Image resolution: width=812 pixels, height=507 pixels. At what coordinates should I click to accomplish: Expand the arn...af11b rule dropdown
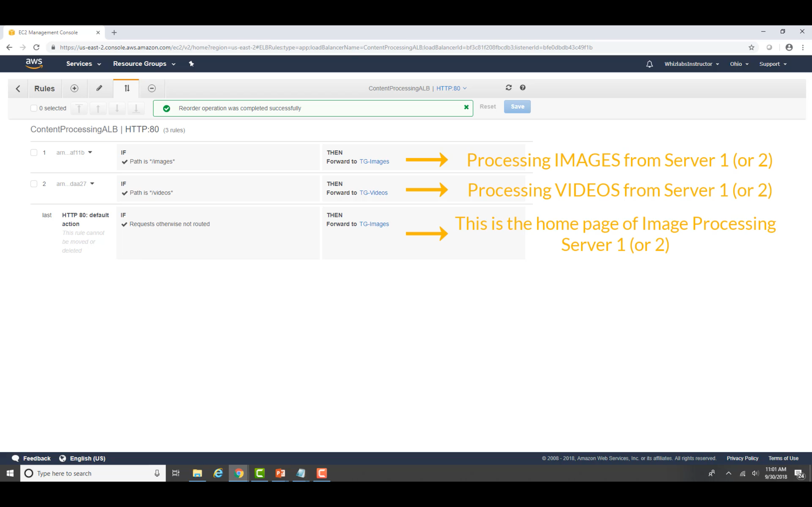[90, 153]
